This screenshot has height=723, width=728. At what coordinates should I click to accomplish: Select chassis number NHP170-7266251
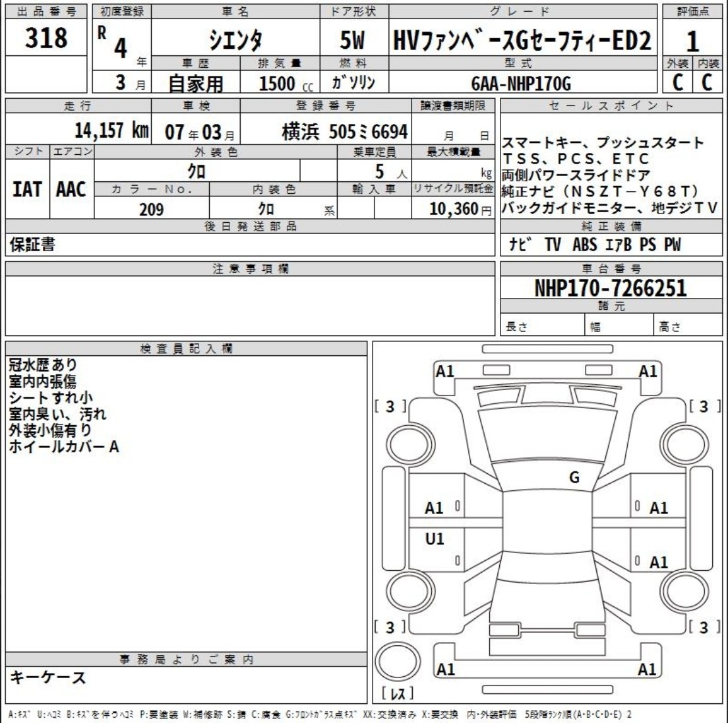click(611, 288)
